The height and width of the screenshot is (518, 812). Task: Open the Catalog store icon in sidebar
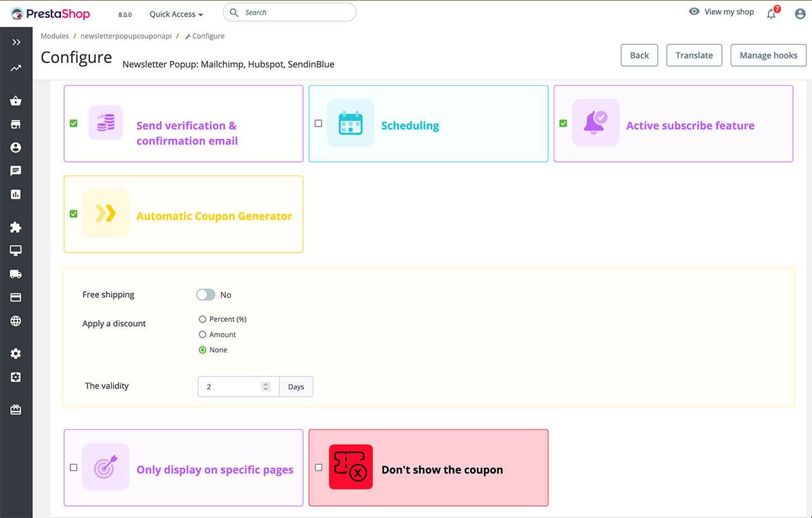click(16, 124)
